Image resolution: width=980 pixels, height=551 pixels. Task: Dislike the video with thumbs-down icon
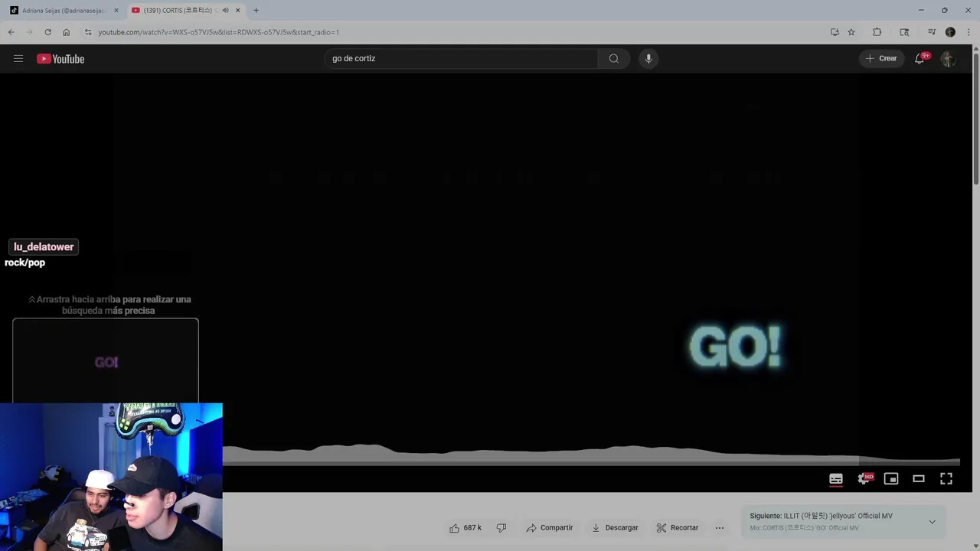click(x=501, y=527)
